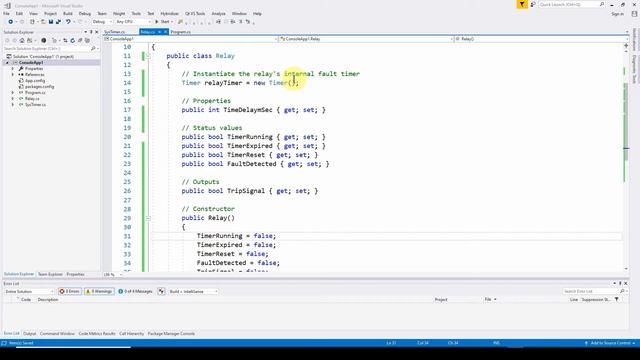
Task: Open the ConsoleApp1 project navigation dropdown
Action: pyautogui.click(x=190, y=39)
